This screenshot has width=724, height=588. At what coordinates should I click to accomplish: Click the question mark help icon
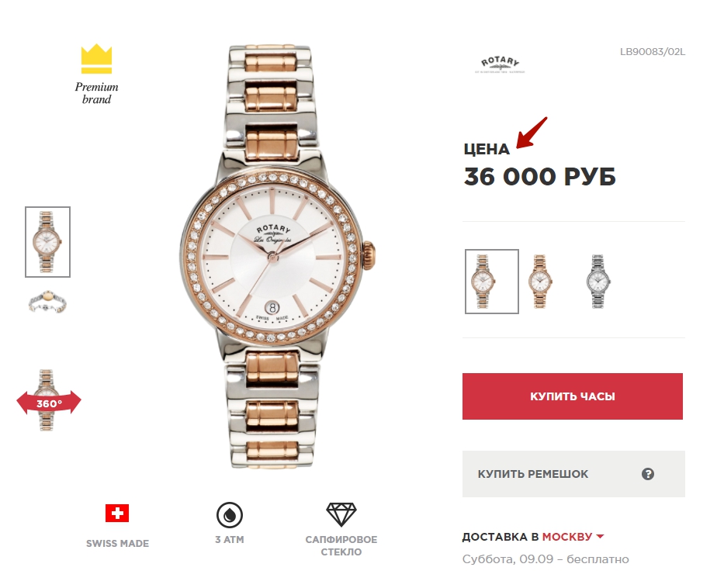coord(648,474)
